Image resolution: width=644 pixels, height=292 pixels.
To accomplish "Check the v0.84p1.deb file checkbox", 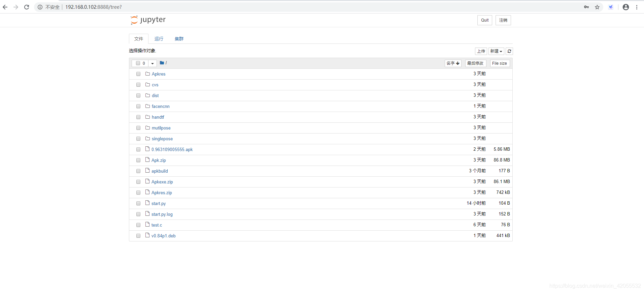I will point(138,236).
